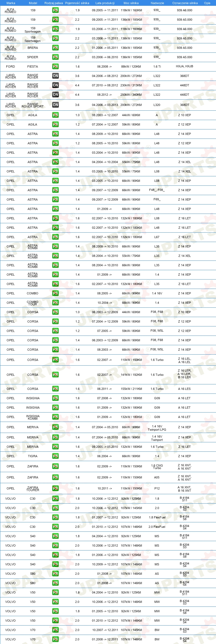This screenshot has width=216, height=644.
Task: Click the L320 body code cell
Action: click(x=157, y=105)
